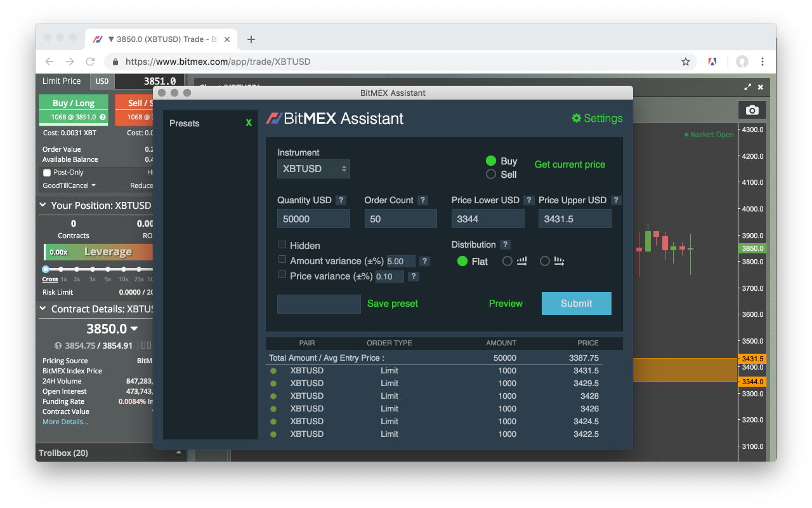
Task: Collapse the Your Position: XBTUSD section
Action: click(43, 205)
